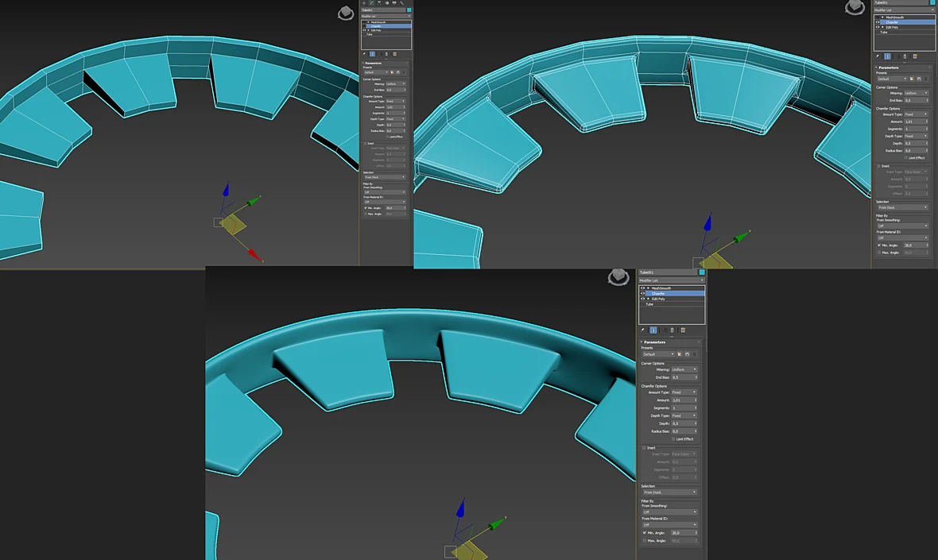Toggle Edit Poly eye icon in bottom view stack

[x=642, y=299]
